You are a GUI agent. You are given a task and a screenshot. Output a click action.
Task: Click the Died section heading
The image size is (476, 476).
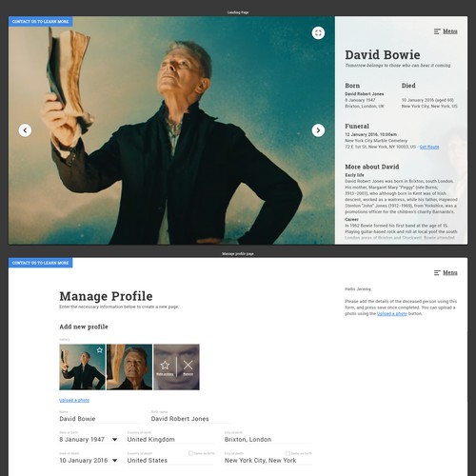408,86
